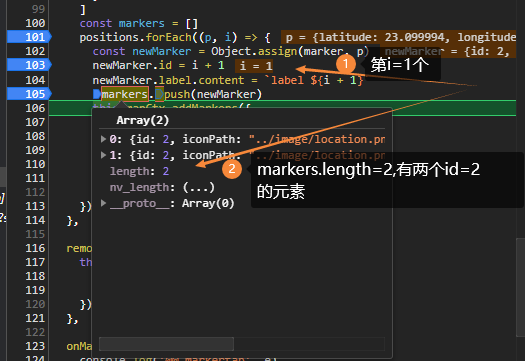Click the inline value hint i = 1
The width and height of the screenshot is (525, 361).
pos(254,66)
